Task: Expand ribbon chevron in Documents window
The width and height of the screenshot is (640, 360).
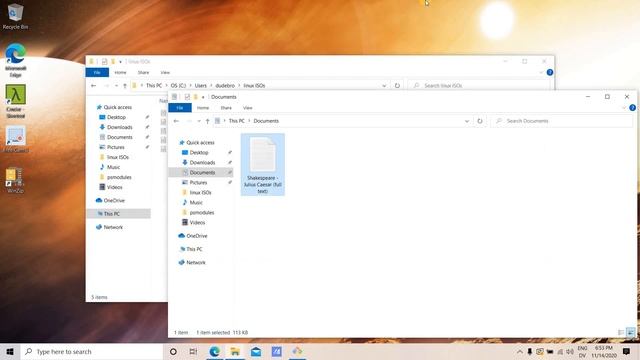Action: coord(624,108)
